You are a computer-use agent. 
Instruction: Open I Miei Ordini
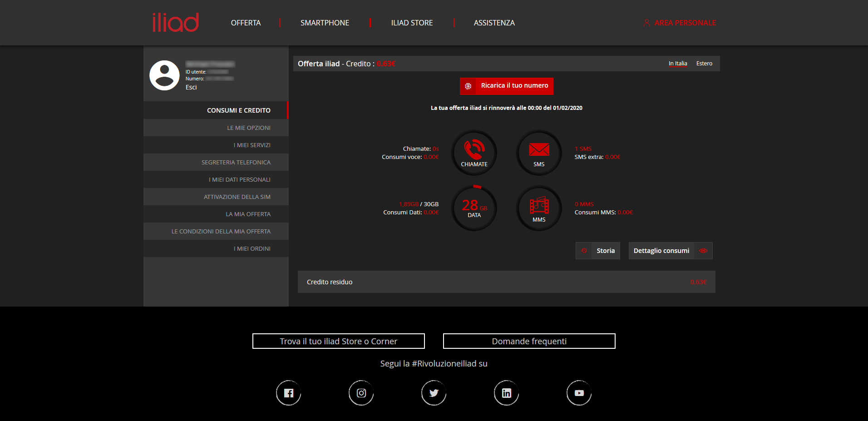click(x=216, y=248)
